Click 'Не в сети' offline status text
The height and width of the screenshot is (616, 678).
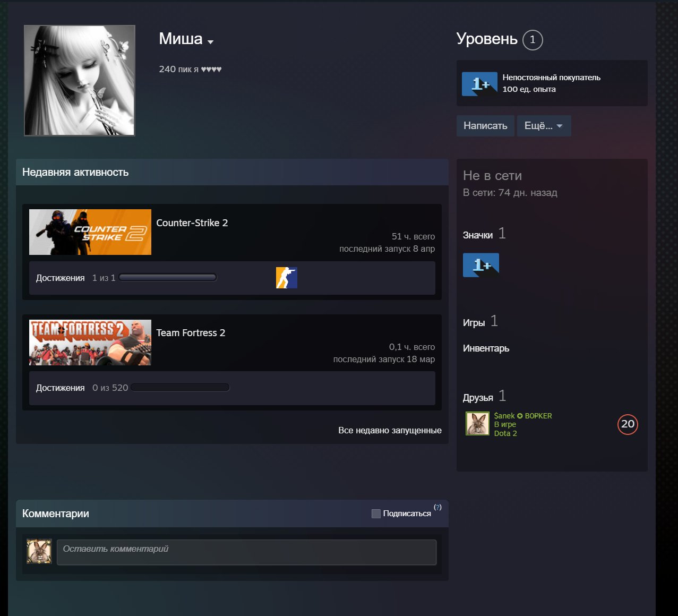pos(492,176)
